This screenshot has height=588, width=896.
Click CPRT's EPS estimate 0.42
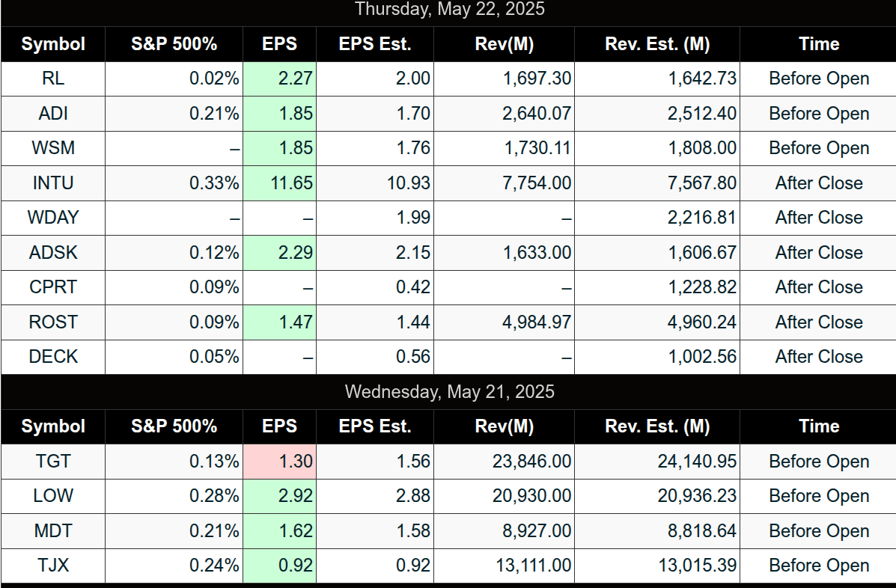413,287
